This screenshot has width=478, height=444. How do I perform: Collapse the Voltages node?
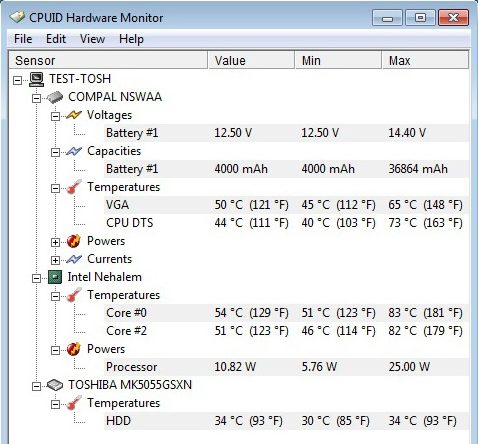(55, 116)
